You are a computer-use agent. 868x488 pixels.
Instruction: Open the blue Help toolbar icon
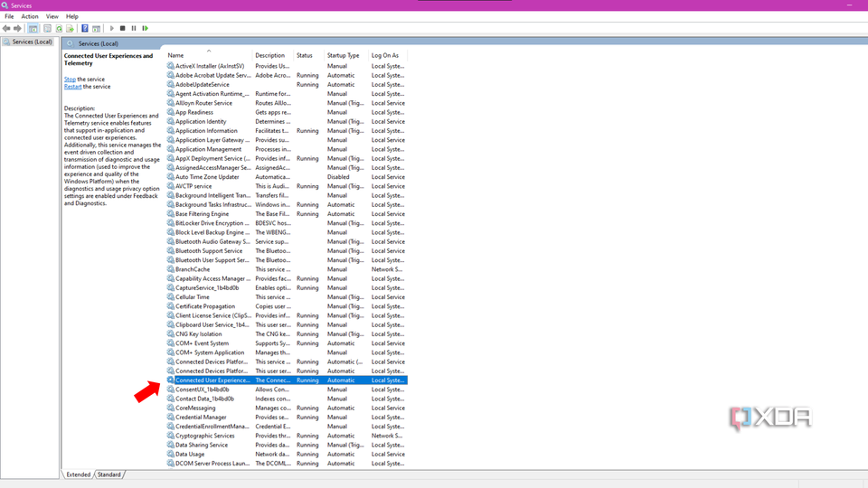(x=85, y=28)
